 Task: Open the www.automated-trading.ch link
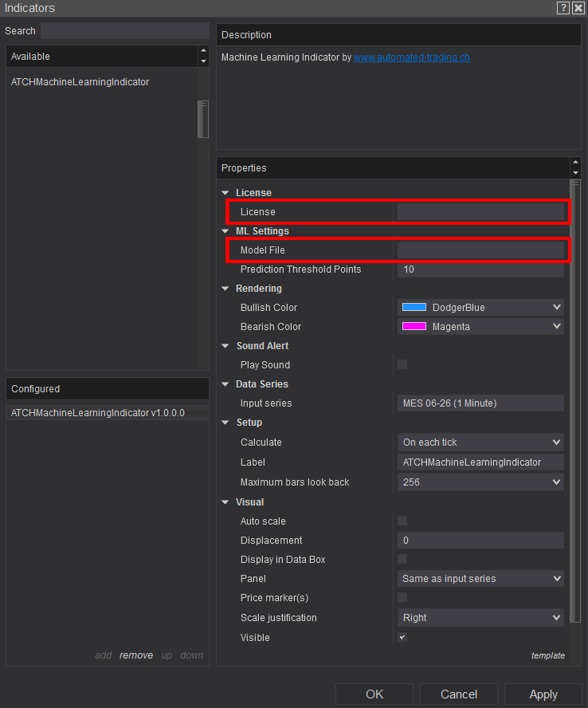click(412, 57)
